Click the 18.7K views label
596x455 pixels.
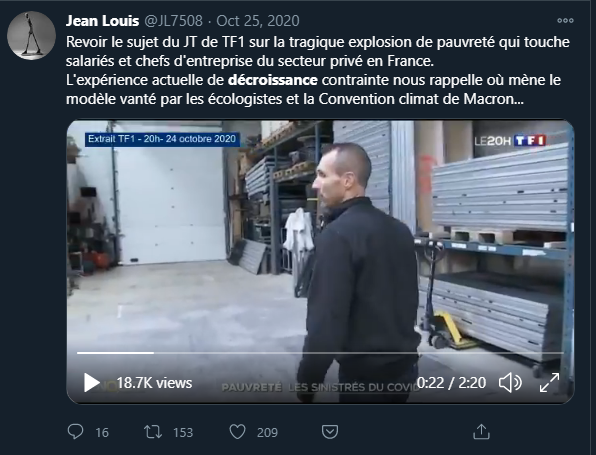point(154,383)
